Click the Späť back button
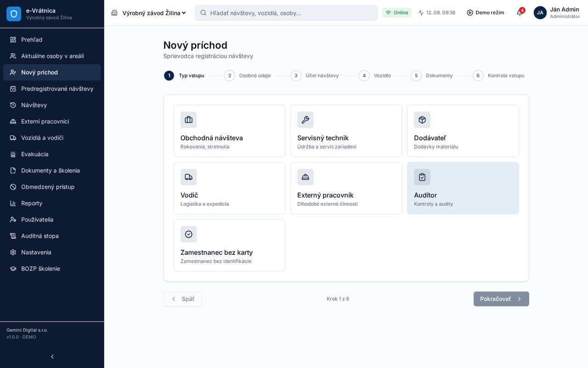 pyautogui.click(x=182, y=299)
